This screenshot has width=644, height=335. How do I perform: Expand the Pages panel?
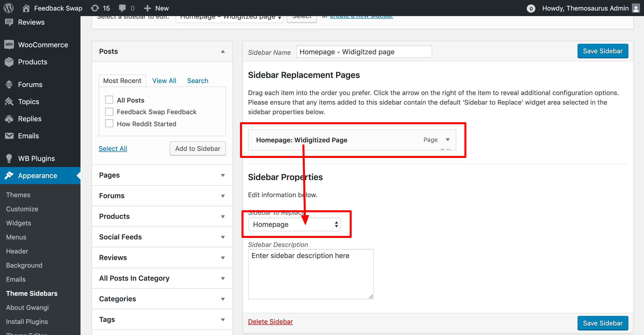(223, 175)
